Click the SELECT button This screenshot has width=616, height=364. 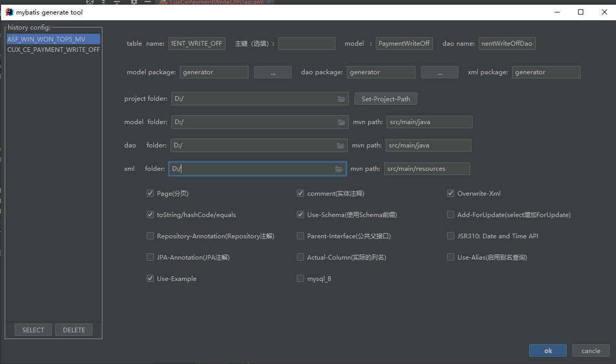[x=33, y=330]
